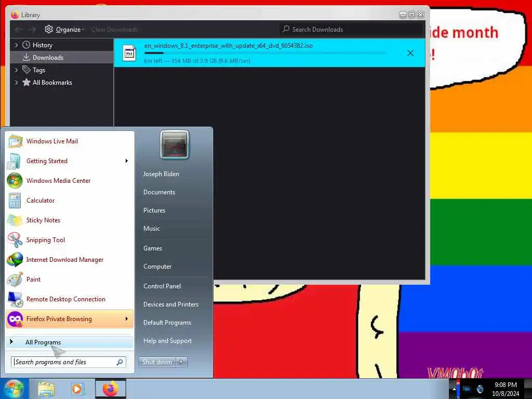Viewport: 532px width, 399px height.
Task: Click the All Bookmarks star icon
Action: [26, 83]
